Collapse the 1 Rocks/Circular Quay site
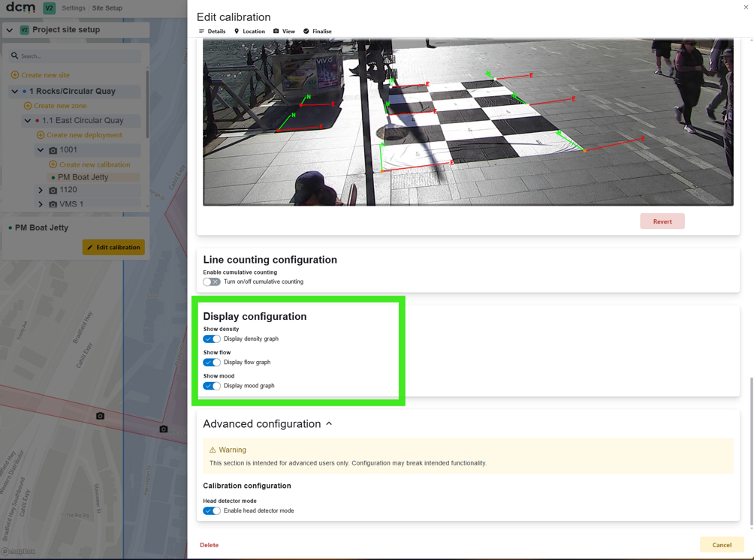The image size is (754, 560). coord(15,92)
